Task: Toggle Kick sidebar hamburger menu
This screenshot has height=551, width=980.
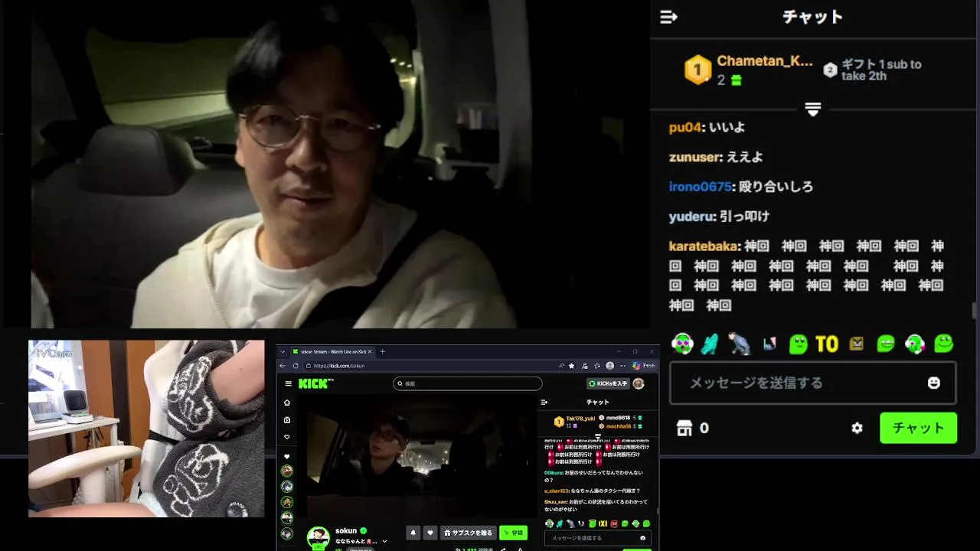Action: click(x=288, y=383)
